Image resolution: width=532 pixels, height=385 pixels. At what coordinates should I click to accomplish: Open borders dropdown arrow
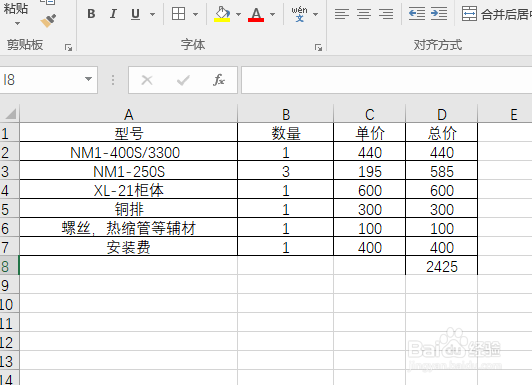point(195,14)
